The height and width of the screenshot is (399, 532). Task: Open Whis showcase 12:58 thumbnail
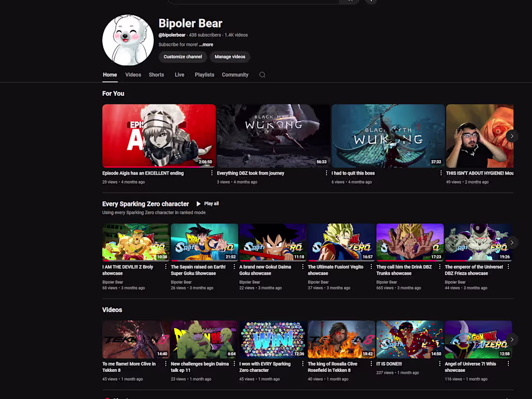click(x=478, y=340)
